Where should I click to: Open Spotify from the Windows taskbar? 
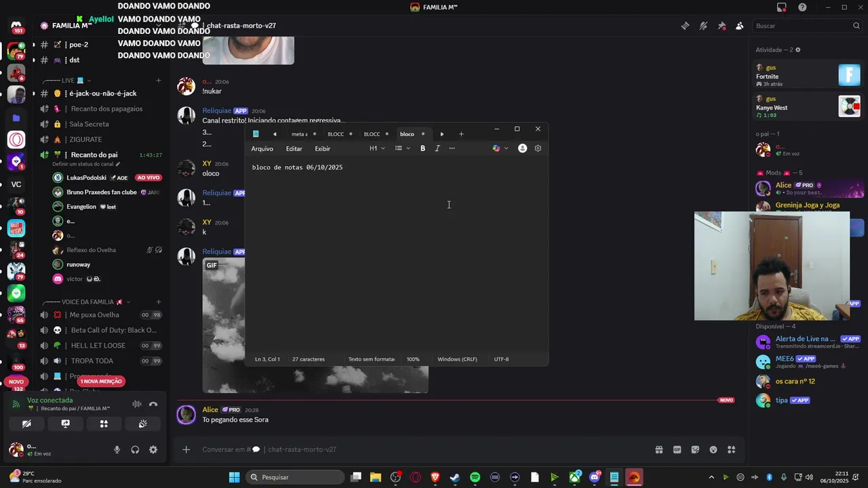(475, 477)
